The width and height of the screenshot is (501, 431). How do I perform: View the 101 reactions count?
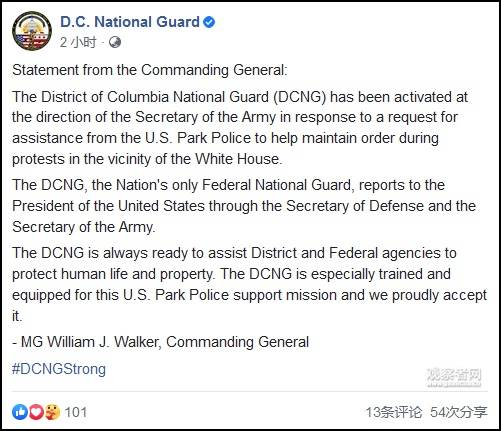pyautogui.click(x=76, y=412)
